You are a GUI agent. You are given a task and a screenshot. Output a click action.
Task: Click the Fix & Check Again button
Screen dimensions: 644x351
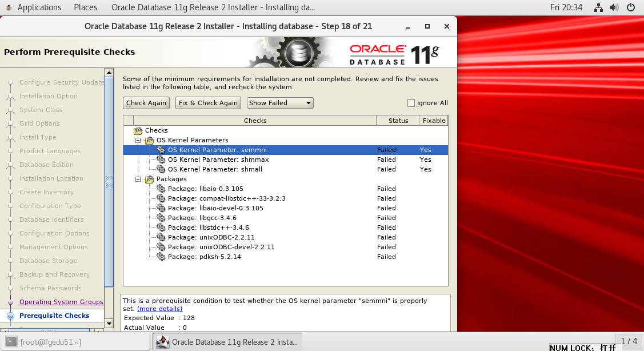[x=208, y=103]
